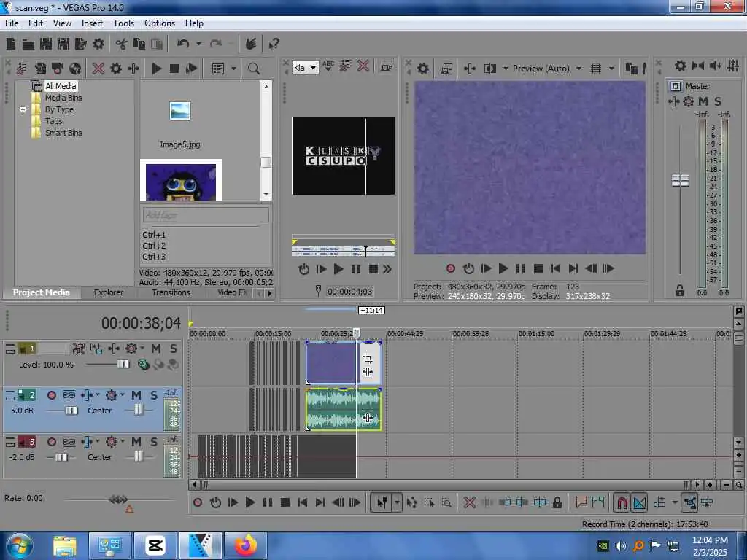Adjust the Master volume fader

coord(680,181)
